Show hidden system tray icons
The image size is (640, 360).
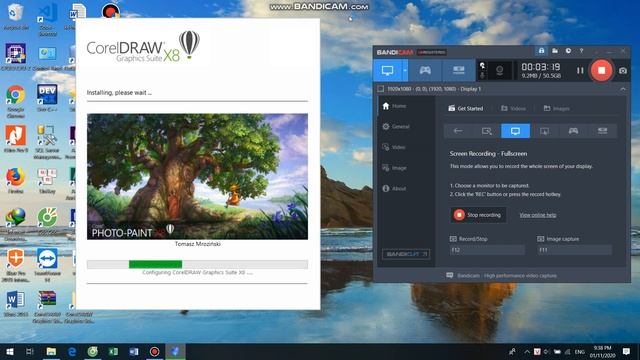pyautogui.click(x=527, y=351)
